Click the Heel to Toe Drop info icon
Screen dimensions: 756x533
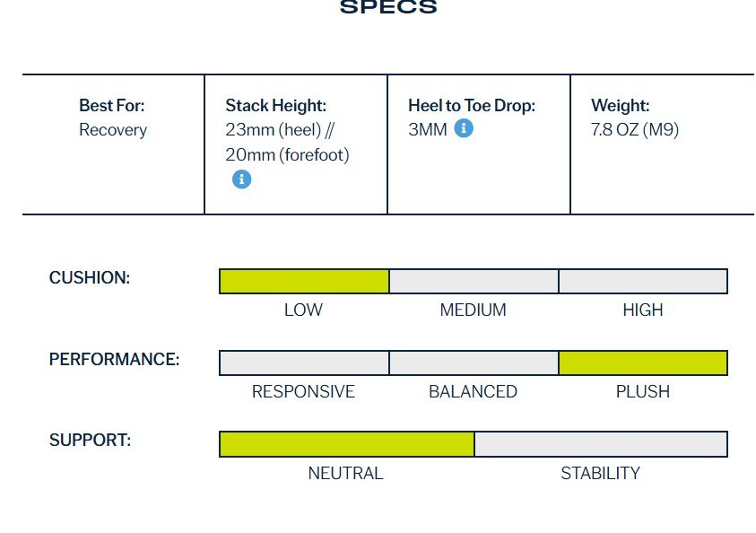464,128
